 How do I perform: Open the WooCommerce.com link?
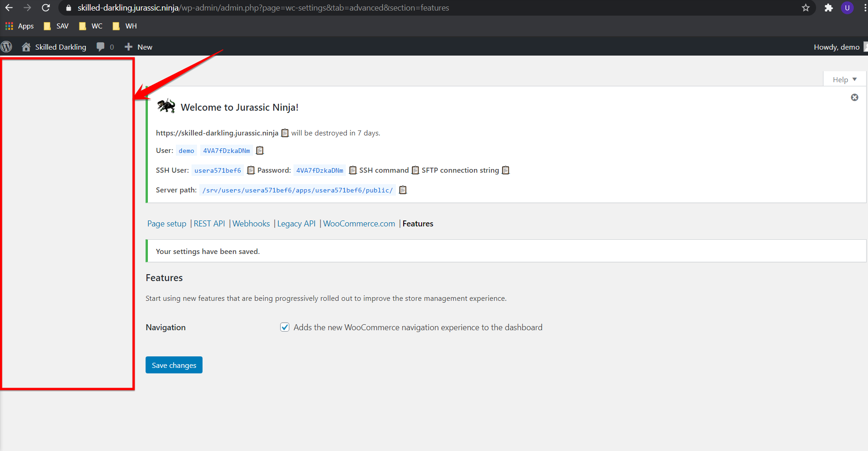click(359, 224)
